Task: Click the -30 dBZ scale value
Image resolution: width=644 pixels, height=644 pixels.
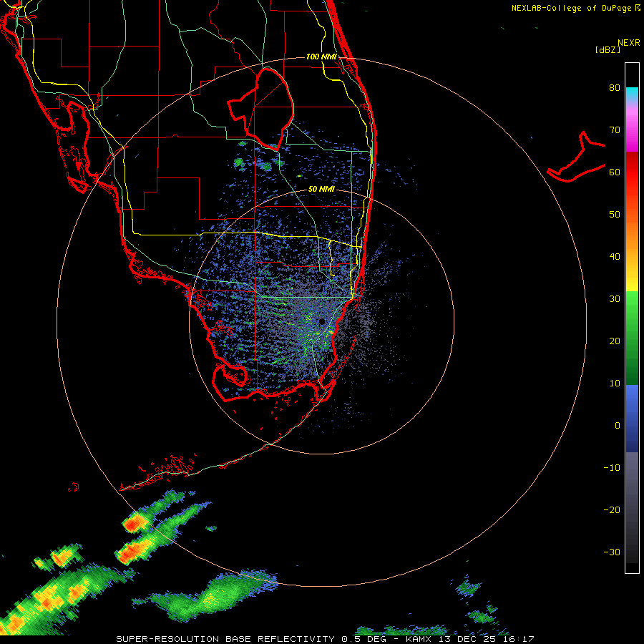Action: 612,552
